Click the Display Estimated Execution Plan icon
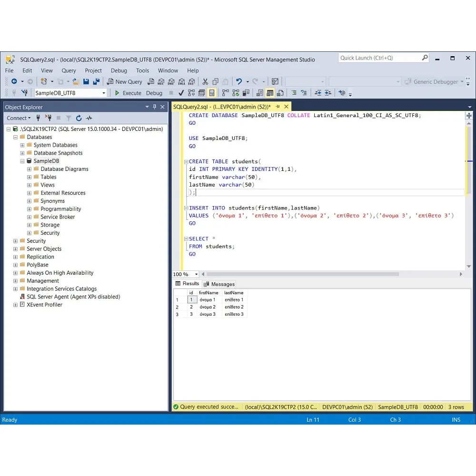This screenshot has height=476, width=476. (191, 93)
